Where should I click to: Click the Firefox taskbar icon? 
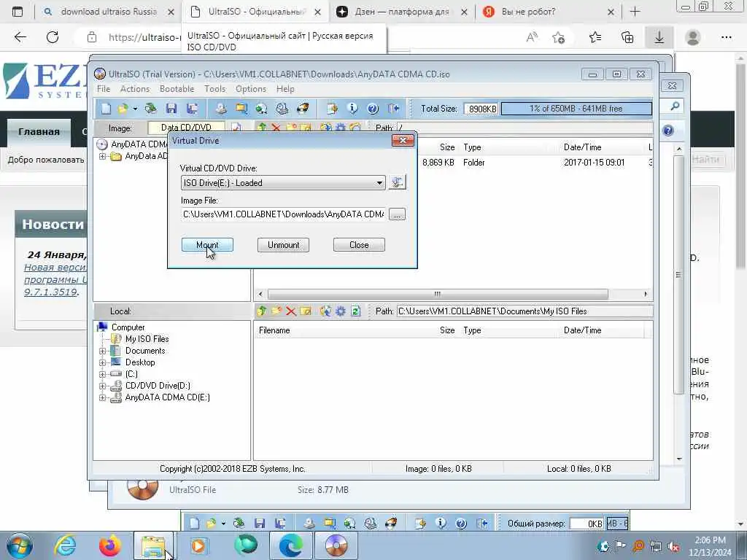[x=110, y=545]
